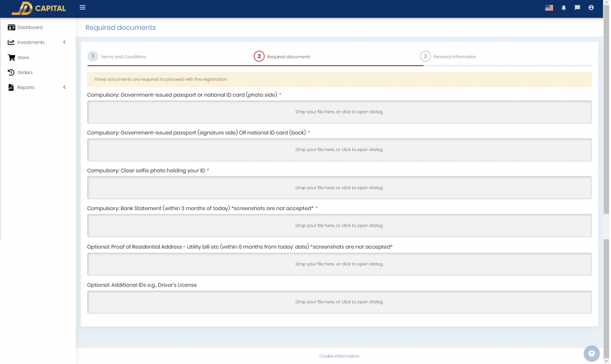Expand the Reports submenu chevron

point(64,87)
